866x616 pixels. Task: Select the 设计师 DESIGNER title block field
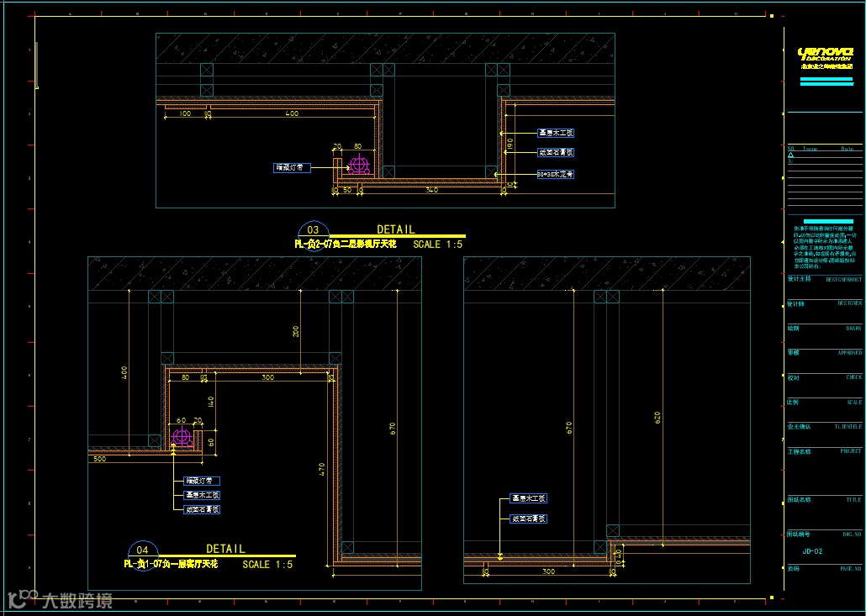click(824, 303)
